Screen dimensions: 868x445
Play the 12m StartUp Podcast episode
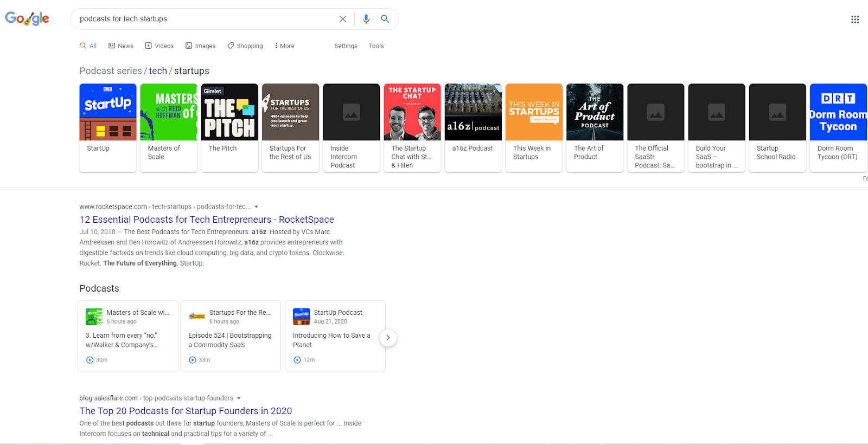(297, 360)
